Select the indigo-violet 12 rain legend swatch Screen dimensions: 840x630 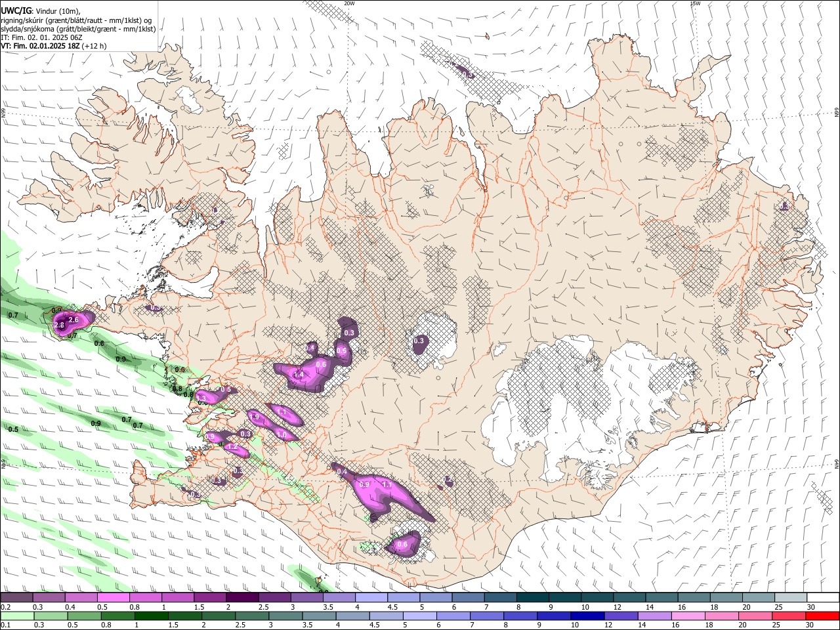621,616
